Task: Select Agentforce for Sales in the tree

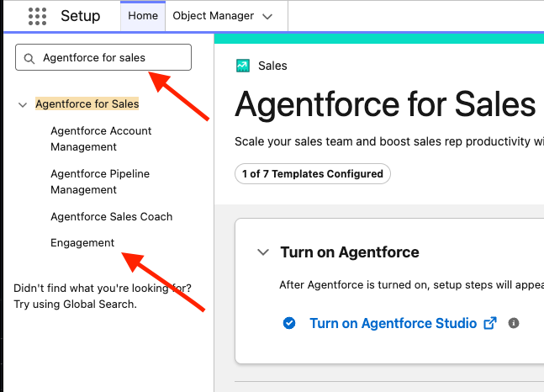Action: (87, 103)
